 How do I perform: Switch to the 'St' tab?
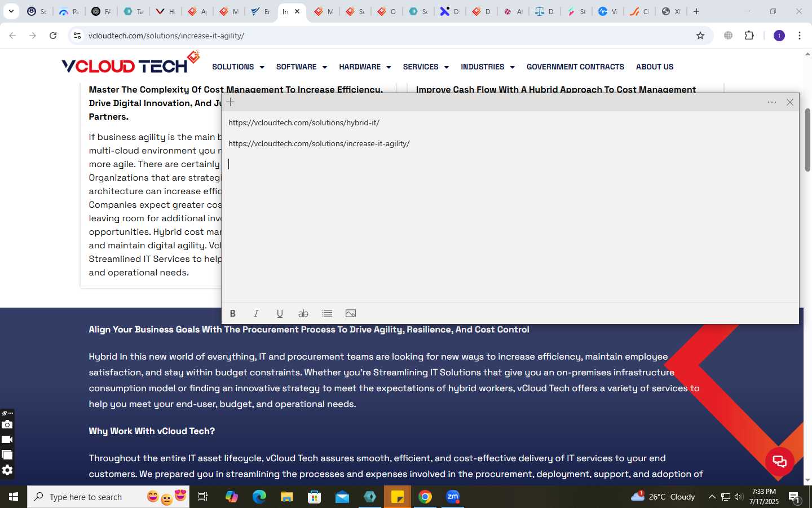click(x=576, y=11)
